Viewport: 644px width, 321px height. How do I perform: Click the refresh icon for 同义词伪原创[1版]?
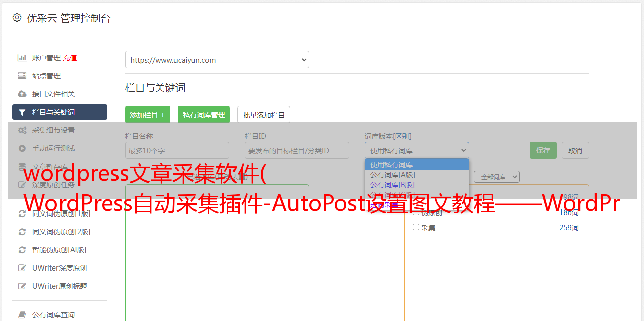click(x=22, y=213)
